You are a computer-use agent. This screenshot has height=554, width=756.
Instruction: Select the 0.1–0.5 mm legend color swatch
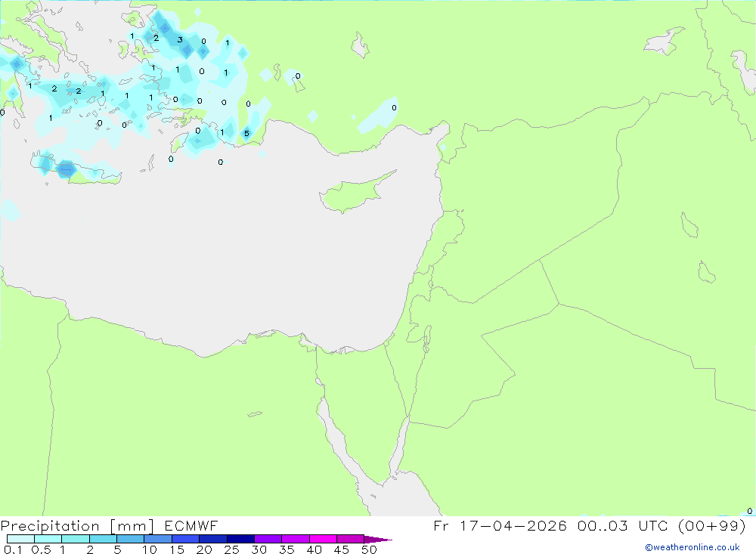(20, 539)
